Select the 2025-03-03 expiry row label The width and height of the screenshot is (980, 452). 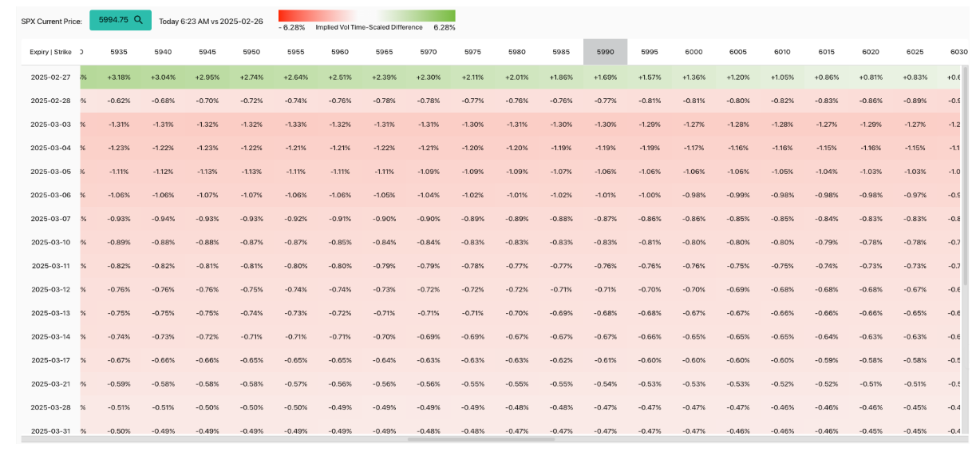50,125
